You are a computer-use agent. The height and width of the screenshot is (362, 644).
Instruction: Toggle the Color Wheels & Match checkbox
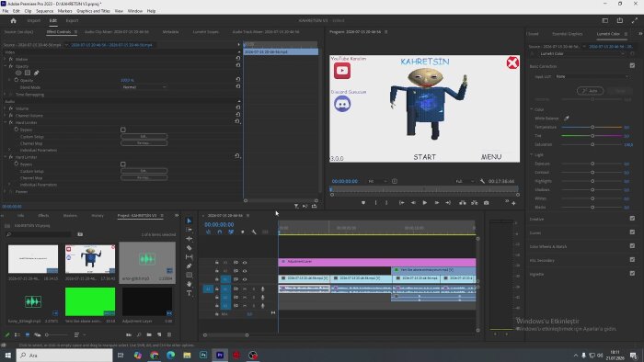coord(632,246)
